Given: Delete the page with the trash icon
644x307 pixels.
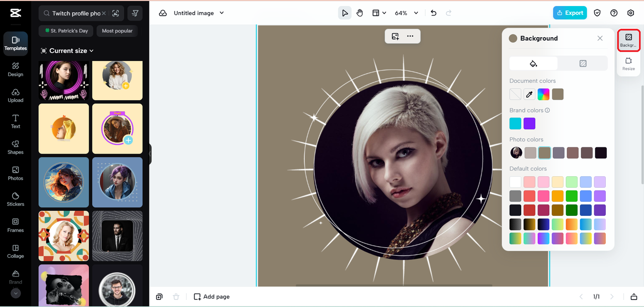Looking at the screenshot, I should [176, 297].
